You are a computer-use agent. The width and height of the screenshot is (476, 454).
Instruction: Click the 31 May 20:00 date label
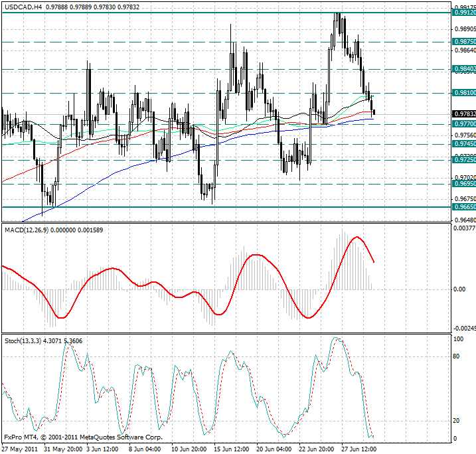coord(63,449)
